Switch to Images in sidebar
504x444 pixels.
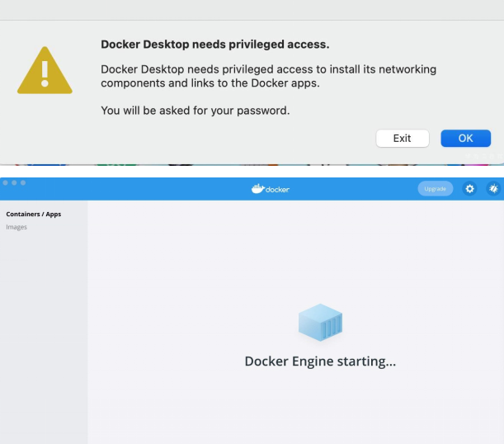16,227
